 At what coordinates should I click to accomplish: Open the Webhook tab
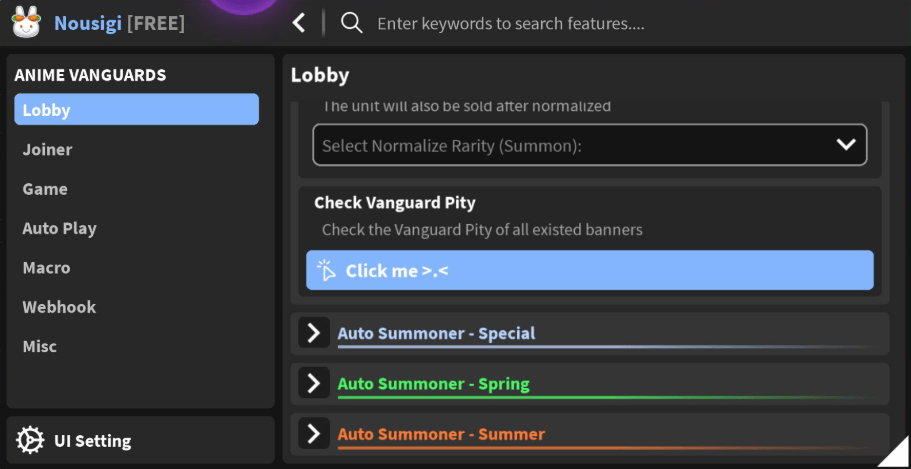coord(59,307)
